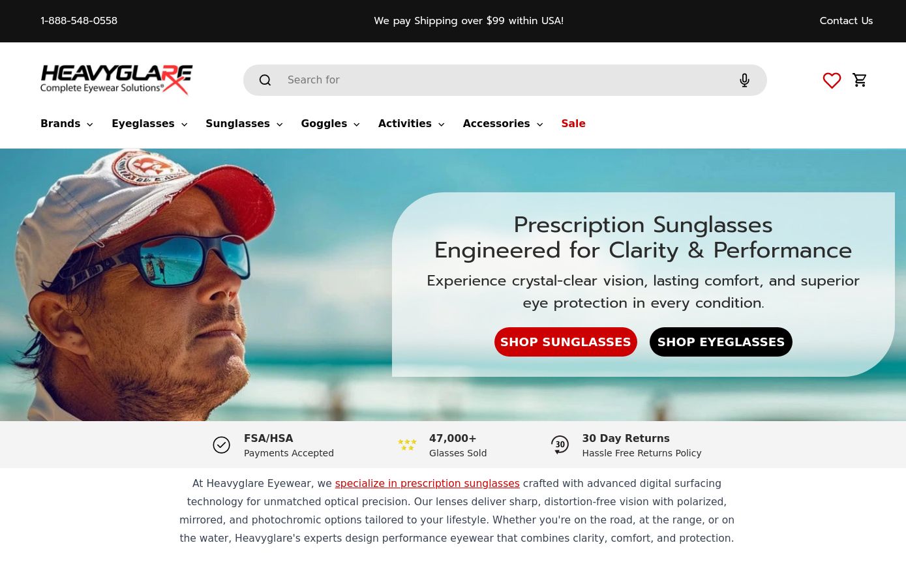Open the shopping cart icon
This screenshot has width=906, height=588.
(860, 80)
